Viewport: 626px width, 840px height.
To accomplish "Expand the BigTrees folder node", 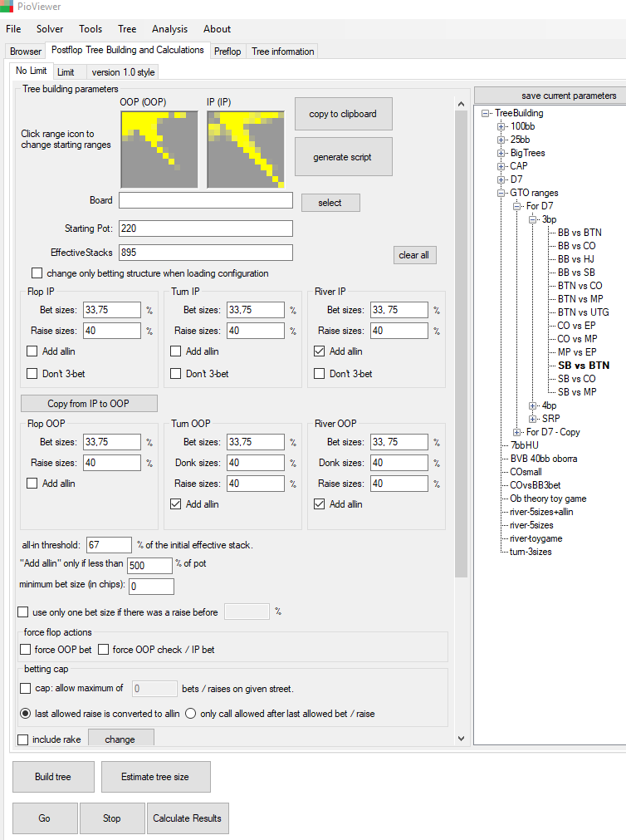I will (x=501, y=153).
